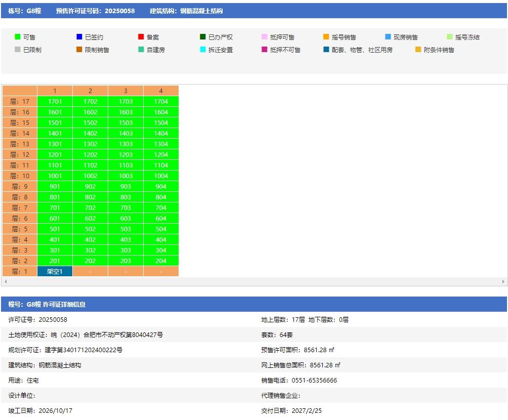This screenshot has height=420, width=508.
Task: Open the 架空1 cell on floor 1
Action: 55,272
